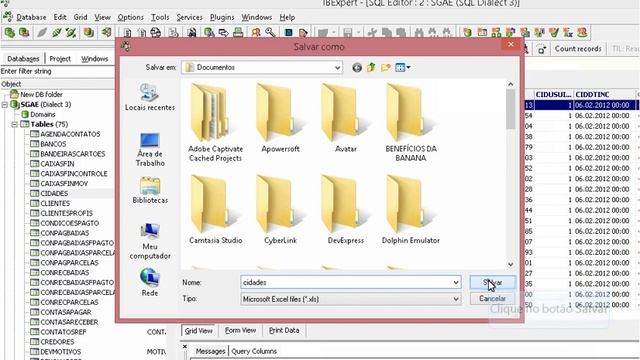
Task: Open Locais recentes in places bar
Action: (x=150, y=97)
